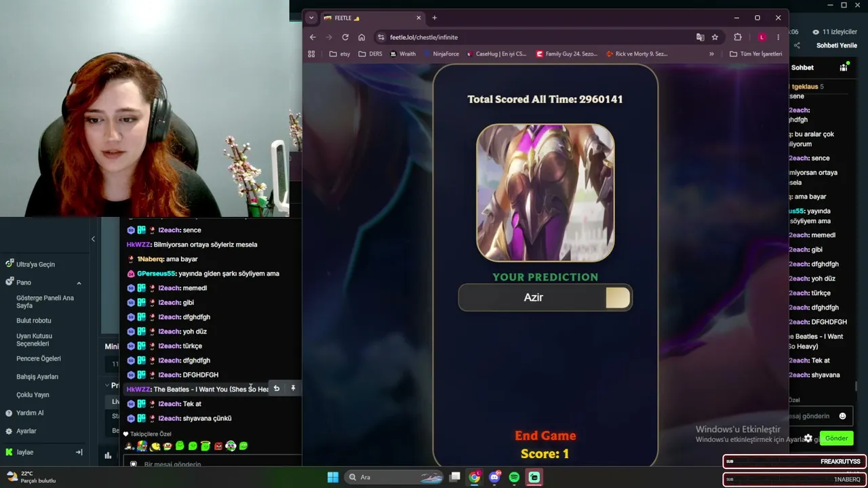Click the address bar URL feetle.lol/chestle/infinite
Image resolution: width=868 pixels, height=488 pixels.
(424, 37)
